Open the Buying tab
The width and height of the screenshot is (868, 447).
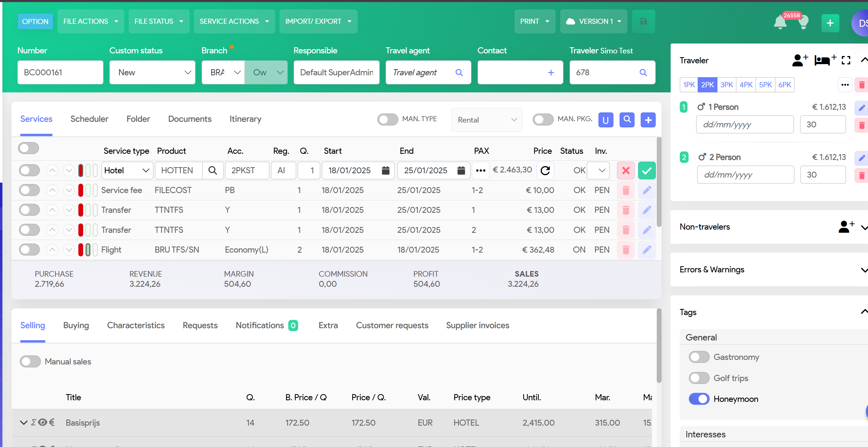pos(76,326)
